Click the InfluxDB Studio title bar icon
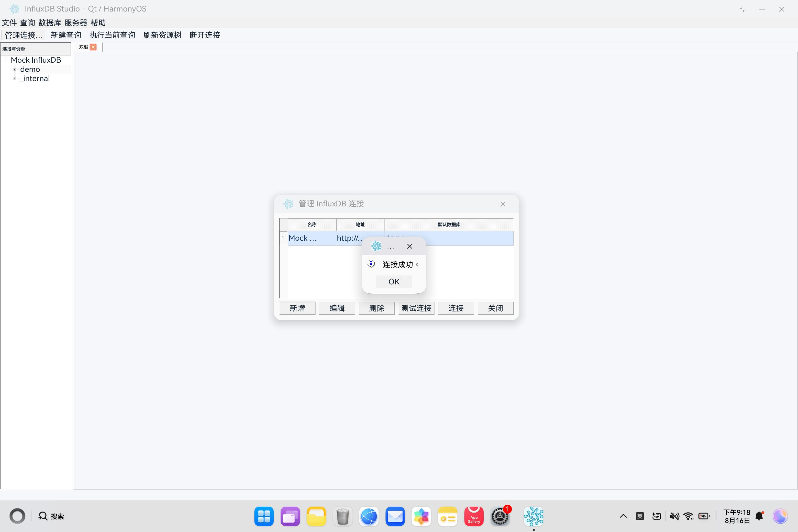 pos(15,9)
